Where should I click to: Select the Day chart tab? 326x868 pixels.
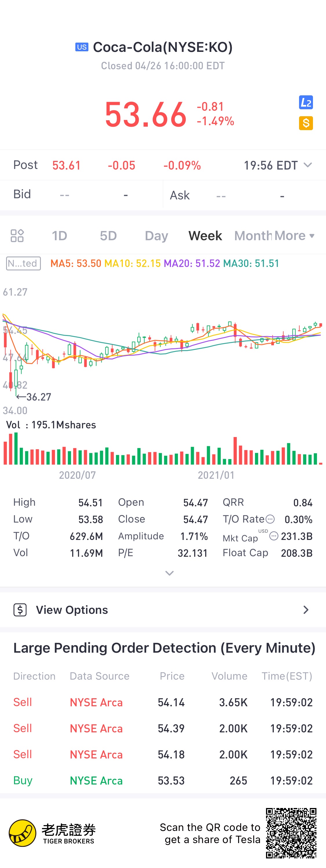click(x=156, y=236)
